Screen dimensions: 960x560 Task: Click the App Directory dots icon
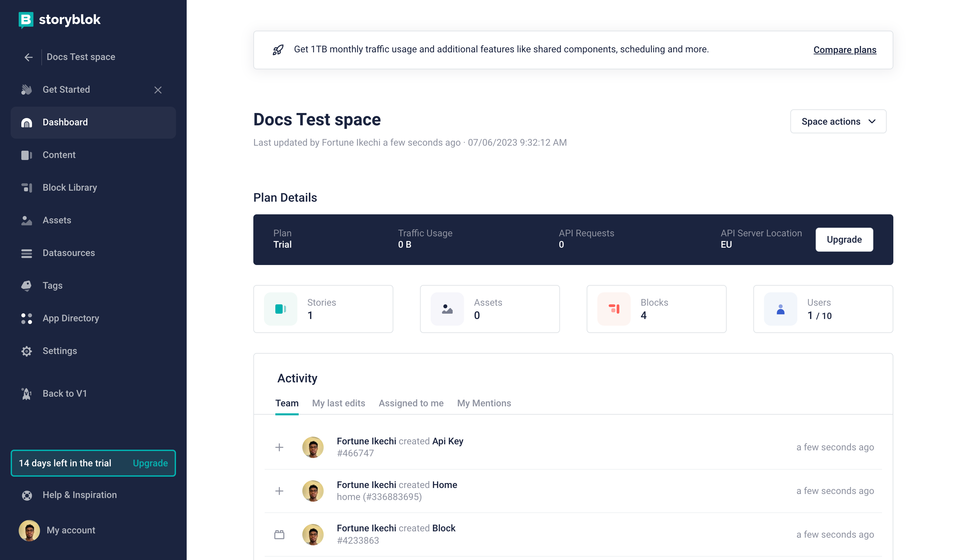(27, 318)
